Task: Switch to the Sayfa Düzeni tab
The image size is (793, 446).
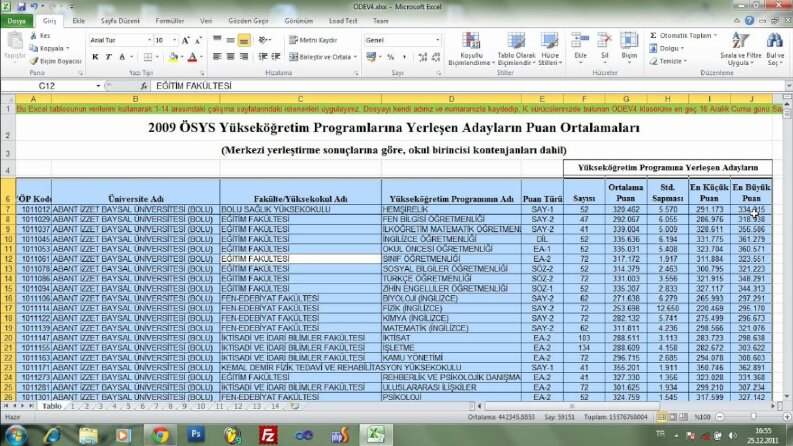Action: pyautogui.click(x=120, y=21)
